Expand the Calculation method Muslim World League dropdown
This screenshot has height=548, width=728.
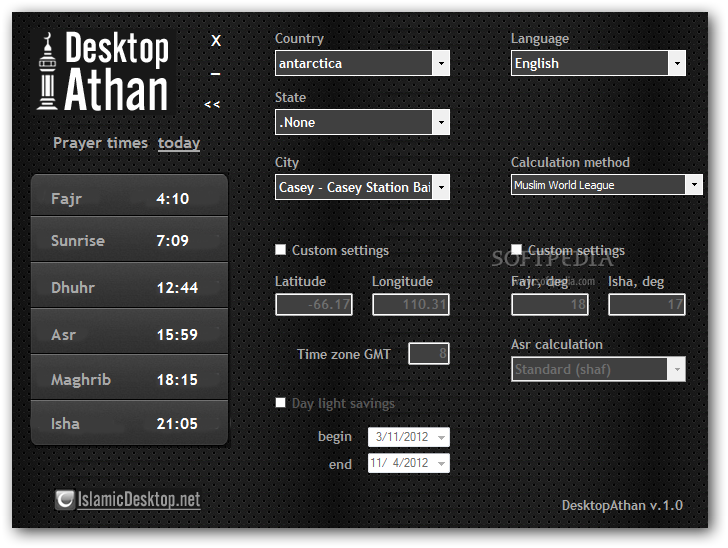pyautogui.click(x=607, y=185)
